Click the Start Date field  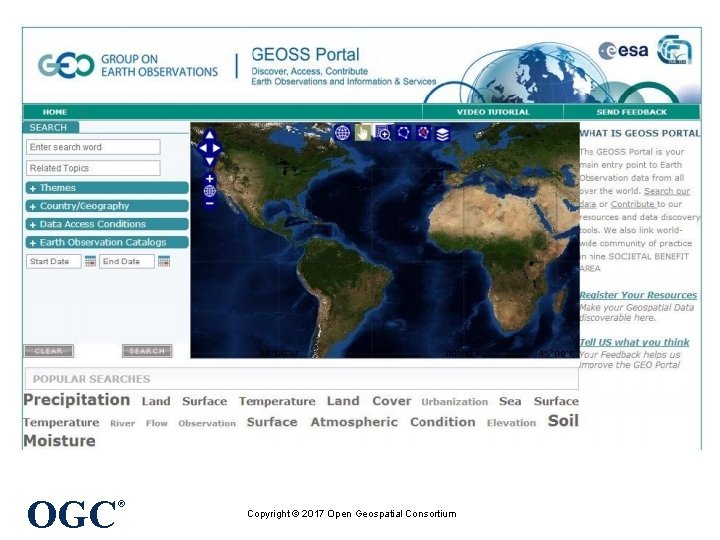point(53,261)
